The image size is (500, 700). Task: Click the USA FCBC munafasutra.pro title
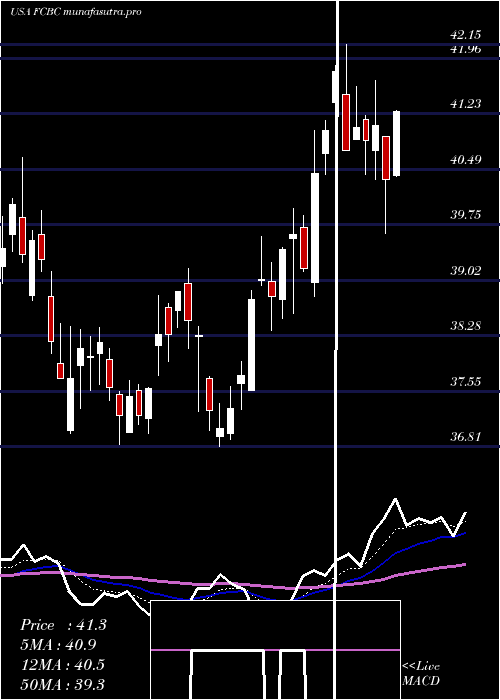(75, 12)
